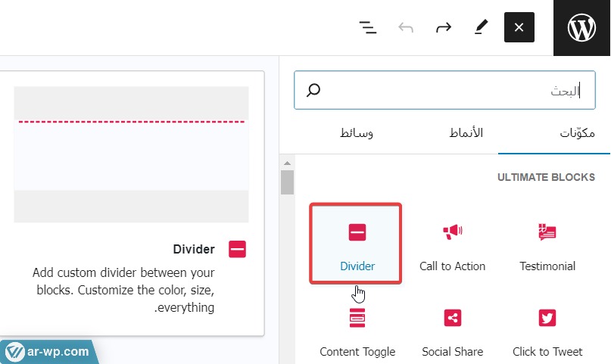Click the ar-wp.com watermark badge

click(47, 352)
